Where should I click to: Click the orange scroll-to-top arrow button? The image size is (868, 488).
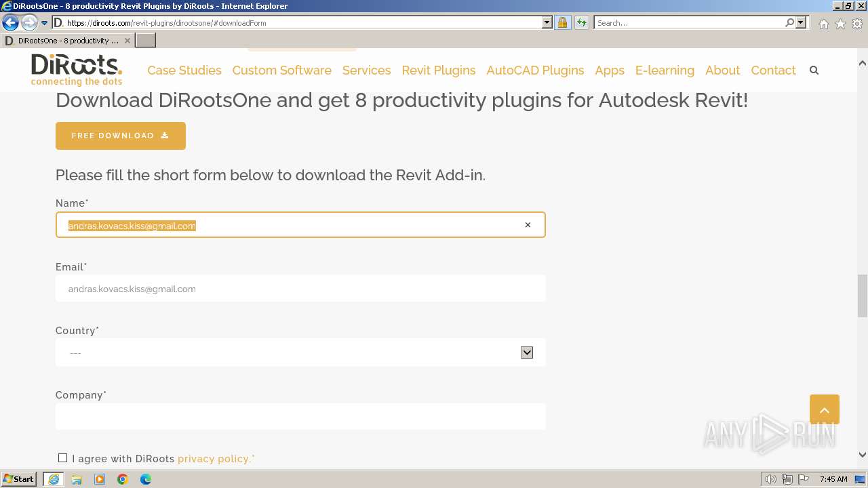[824, 409]
